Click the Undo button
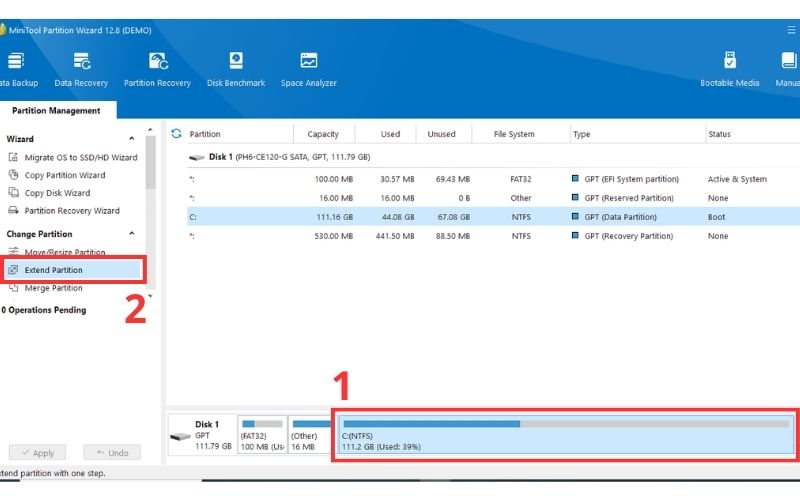Image resolution: width=800 pixels, height=500 pixels. pos(112,453)
